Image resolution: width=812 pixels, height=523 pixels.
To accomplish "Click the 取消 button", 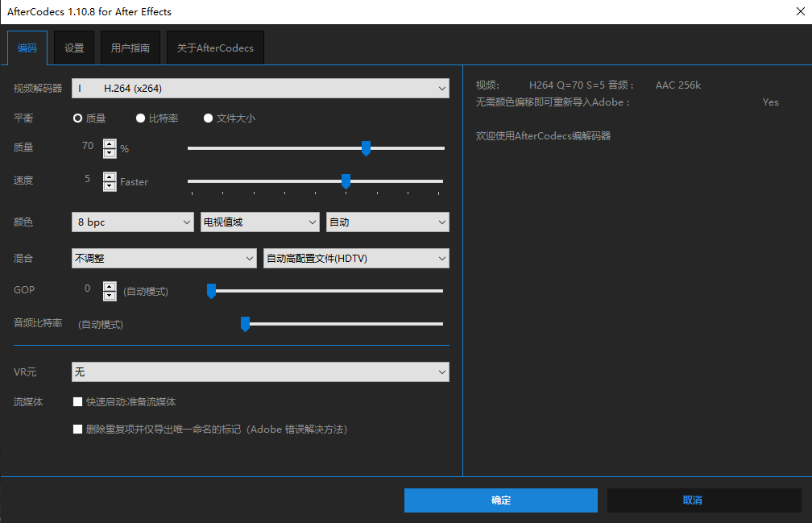I will tap(704, 500).
